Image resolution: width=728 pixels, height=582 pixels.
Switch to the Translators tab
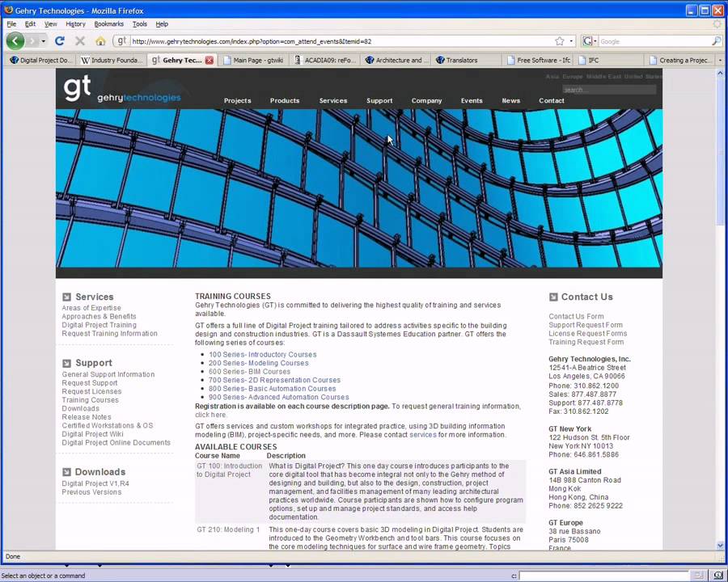[x=467, y=60]
